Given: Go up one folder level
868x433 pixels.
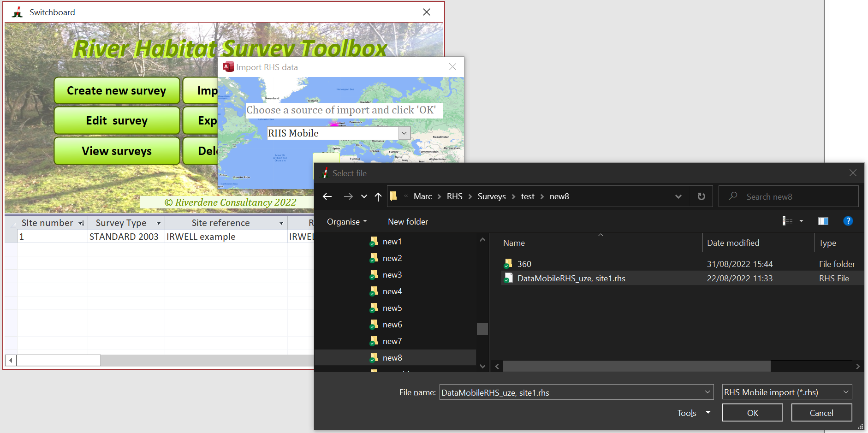Looking at the screenshot, I should tap(378, 196).
